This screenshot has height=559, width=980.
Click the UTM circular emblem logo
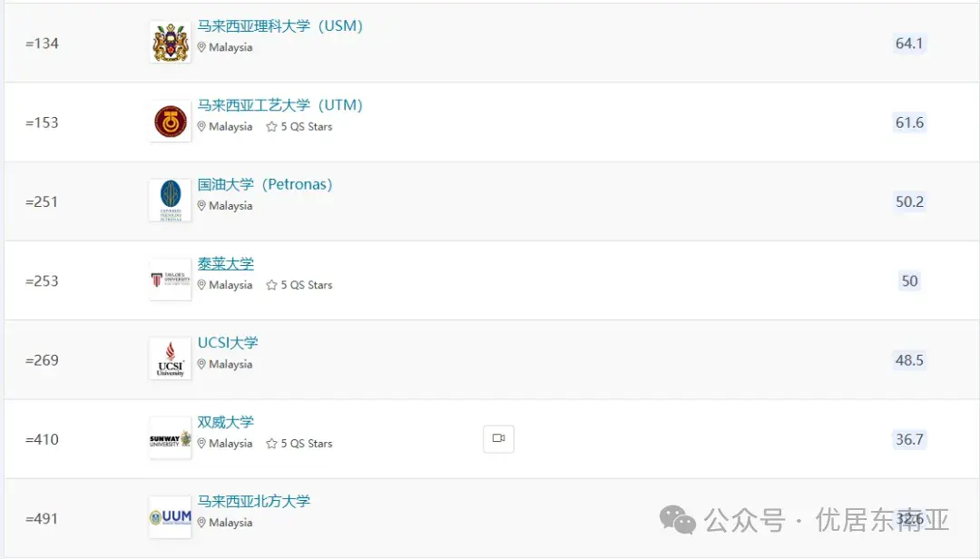169,119
